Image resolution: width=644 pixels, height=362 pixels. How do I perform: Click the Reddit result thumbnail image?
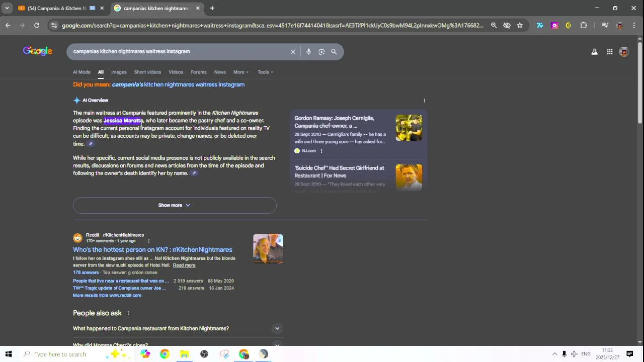coord(268,249)
